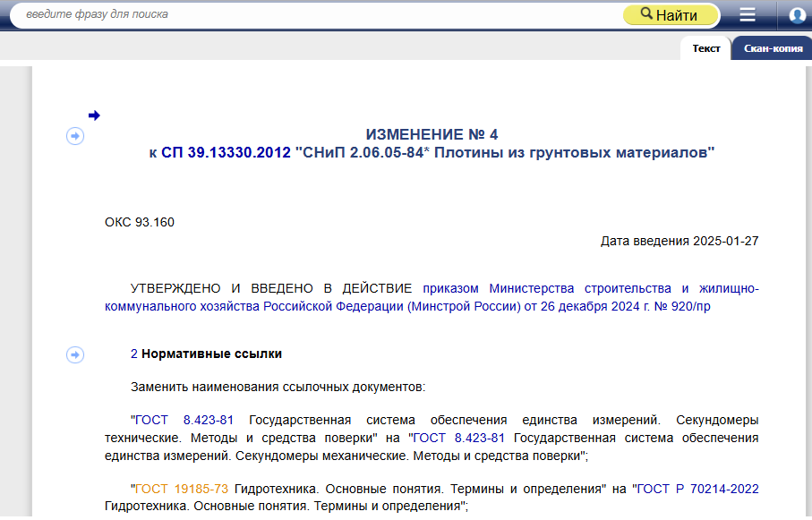Click the dark blue arrow above the title
Image resolution: width=812 pixels, height=520 pixels.
tap(94, 115)
